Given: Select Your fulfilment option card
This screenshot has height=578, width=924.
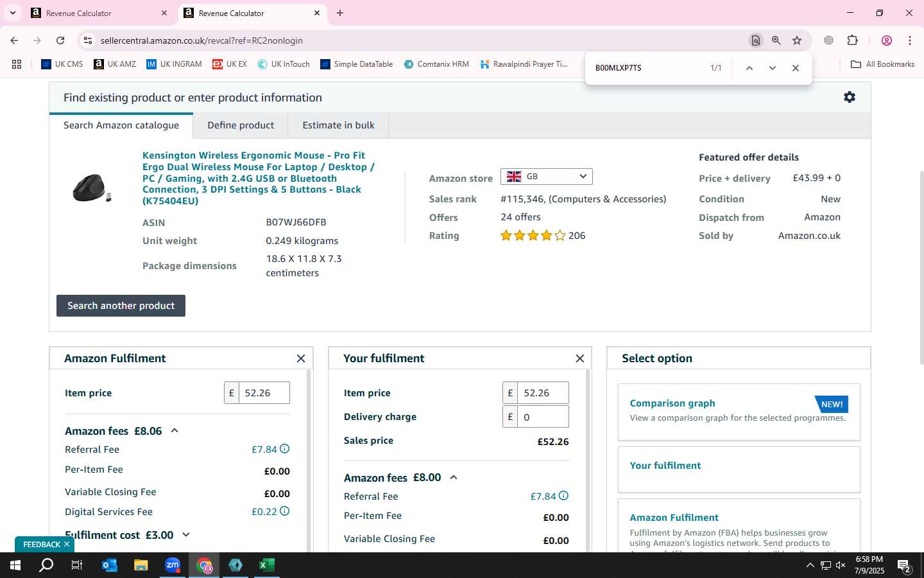Looking at the screenshot, I should 739,469.
